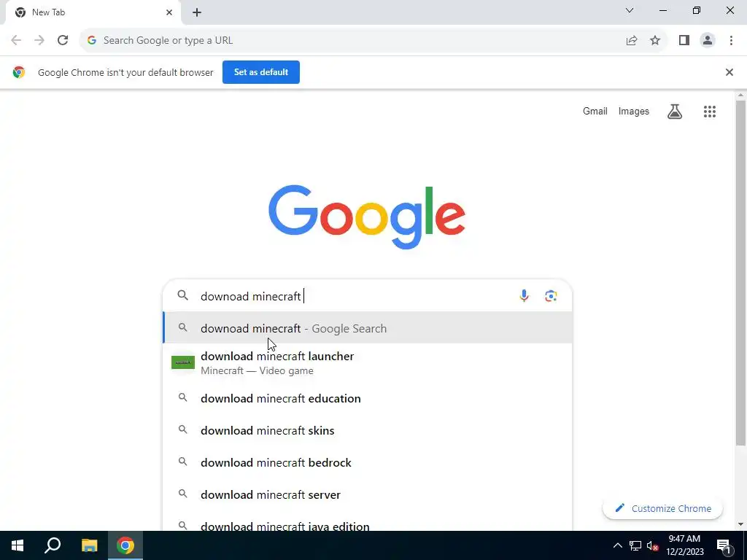Dismiss the default browser notification bar

pos(729,72)
